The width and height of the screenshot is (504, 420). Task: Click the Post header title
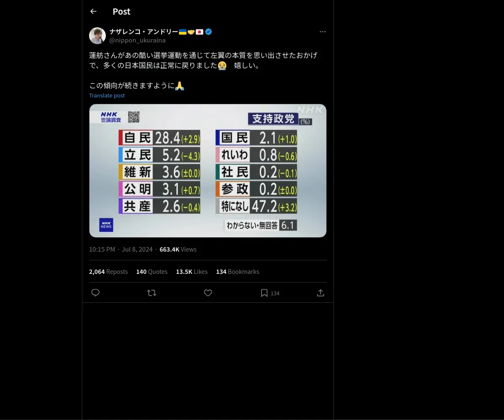(121, 11)
